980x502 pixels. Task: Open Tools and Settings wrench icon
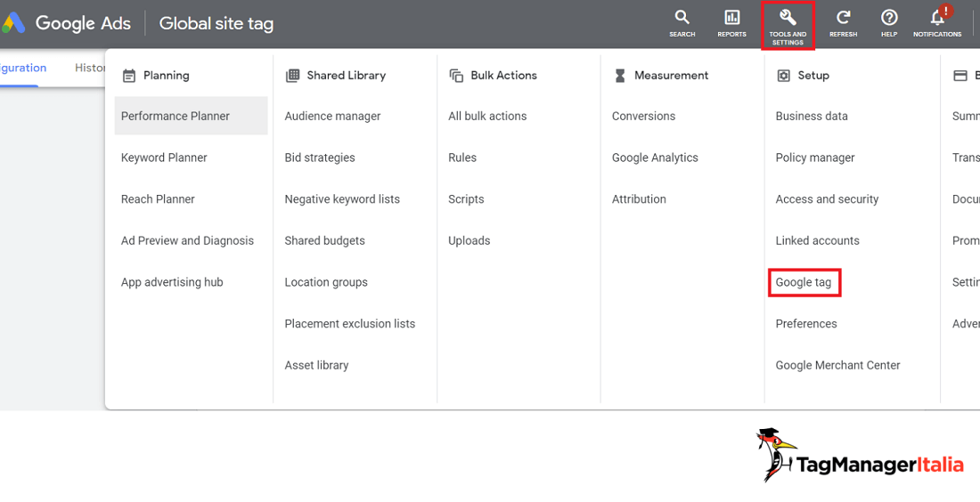788,19
